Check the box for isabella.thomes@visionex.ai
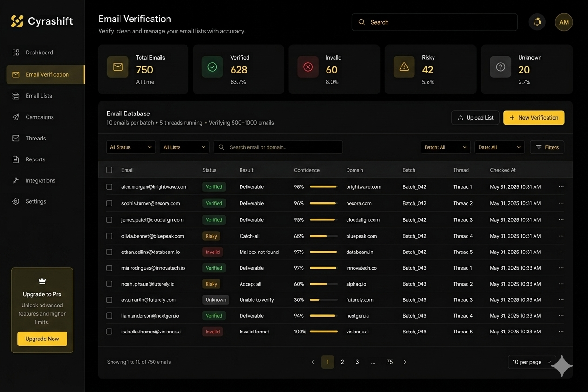Screen dimensions: 588x392 109,332
